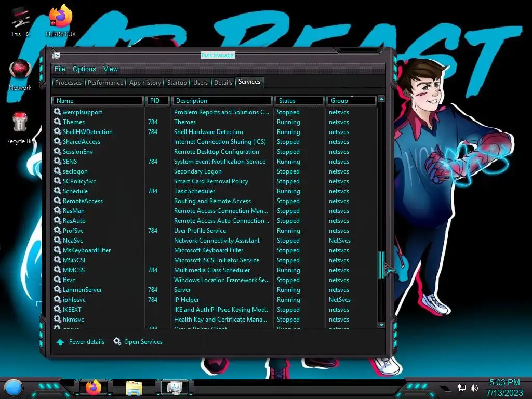The width and height of the screenshot is (532, 399).
Task: Sort by the Group column header
Action: [352, 100]
